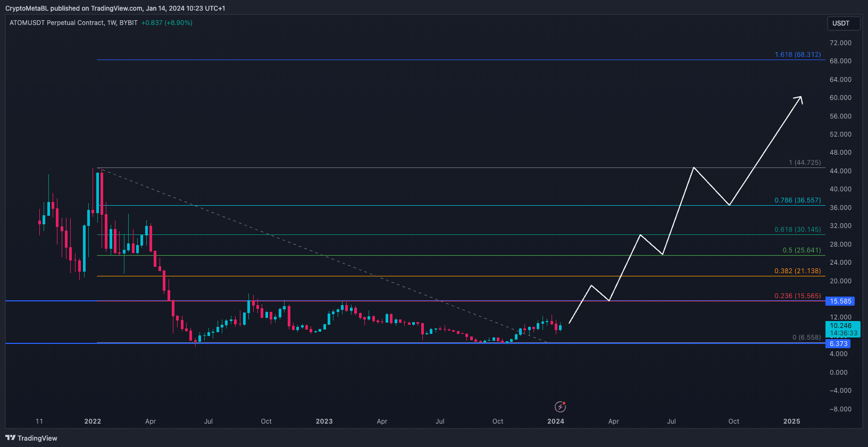Click the 14:36:33 candle countdown timer

point(844,333)
